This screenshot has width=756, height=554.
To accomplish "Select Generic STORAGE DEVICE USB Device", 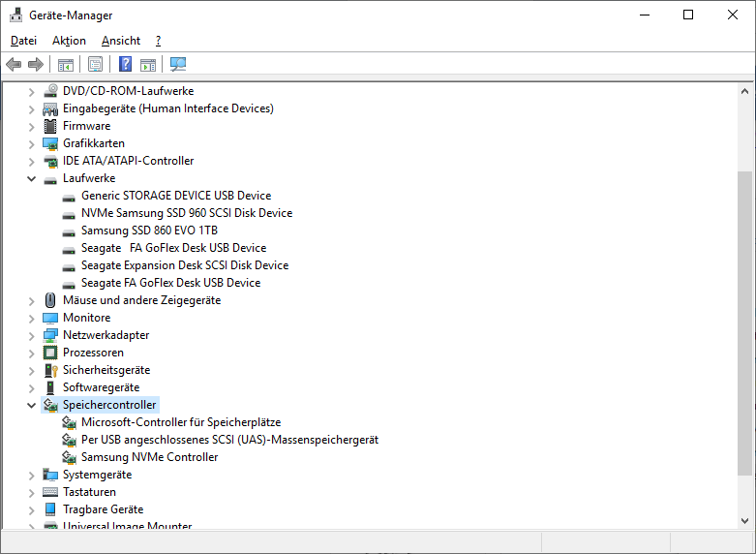I will [x=176, y=196].
